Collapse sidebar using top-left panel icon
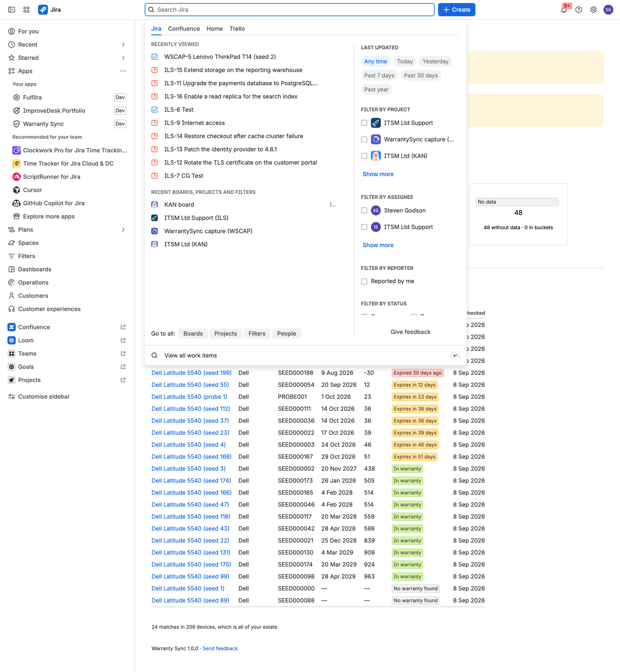Image resolution: width=620 pixels, height=672 pixels. click(x=12, y=10)
